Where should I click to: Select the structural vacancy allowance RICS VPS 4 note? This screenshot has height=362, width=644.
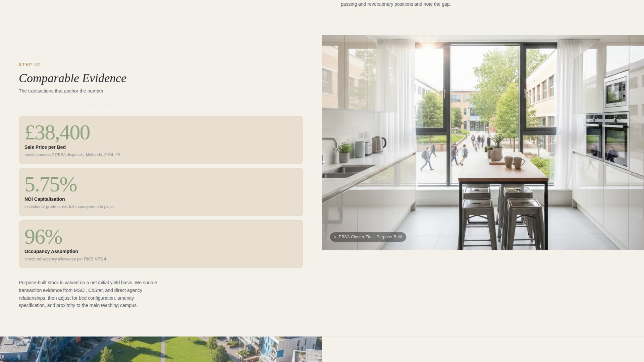pos(65,259)
